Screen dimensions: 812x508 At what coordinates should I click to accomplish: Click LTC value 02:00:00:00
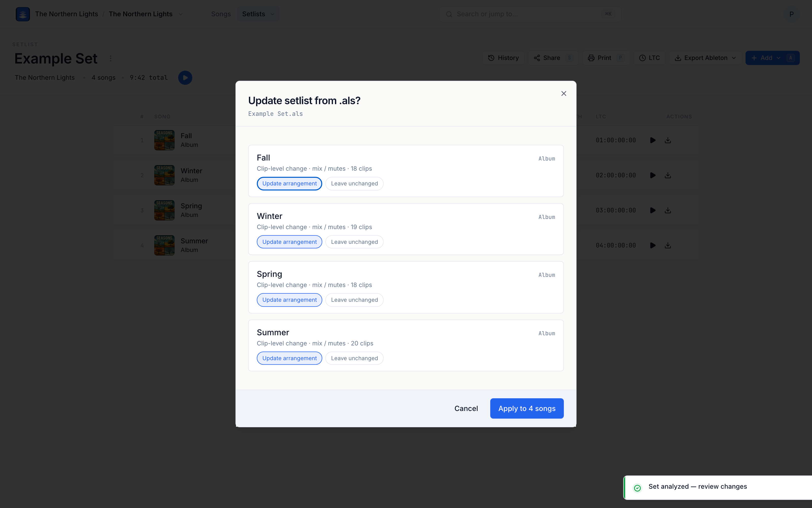tap(616, 175)
